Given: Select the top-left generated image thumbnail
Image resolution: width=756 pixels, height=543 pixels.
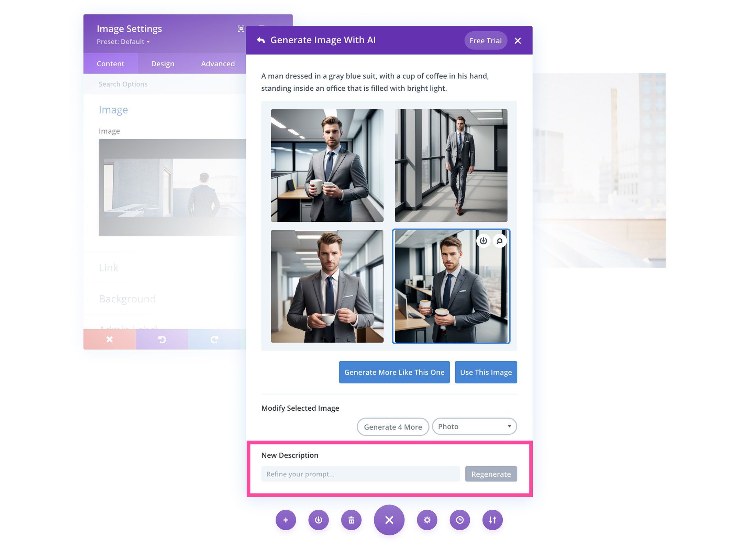Looking at the screenshot, I should pyautogui.click(x=327, y=164).
